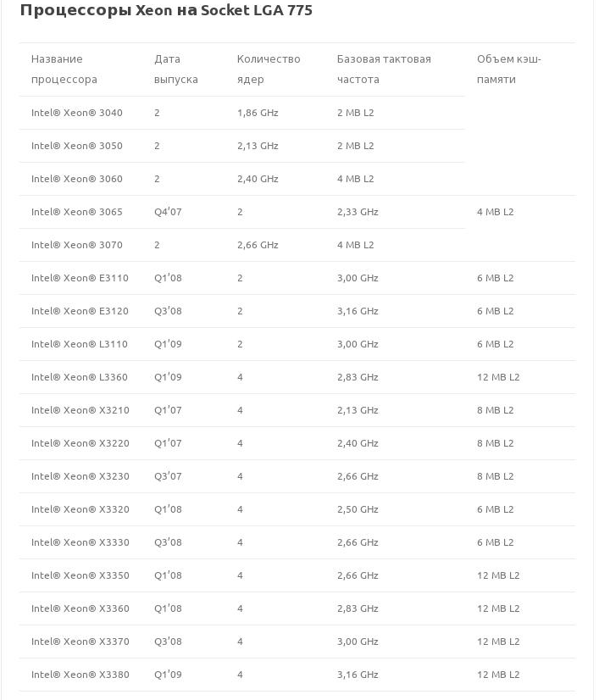Click the Intel Xeon X3370 processor name

80,642
